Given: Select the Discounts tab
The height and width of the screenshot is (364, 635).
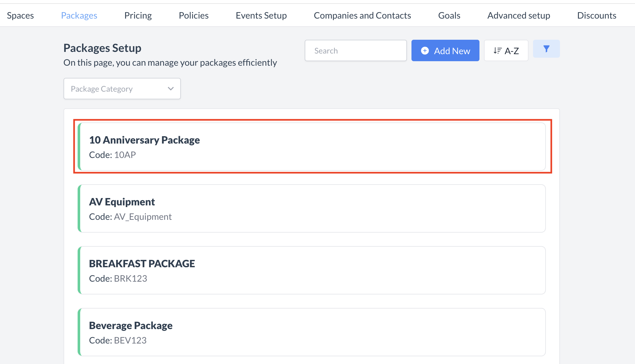Looking at the screenshot, I should pyautogui.click(x=597, y=15).
